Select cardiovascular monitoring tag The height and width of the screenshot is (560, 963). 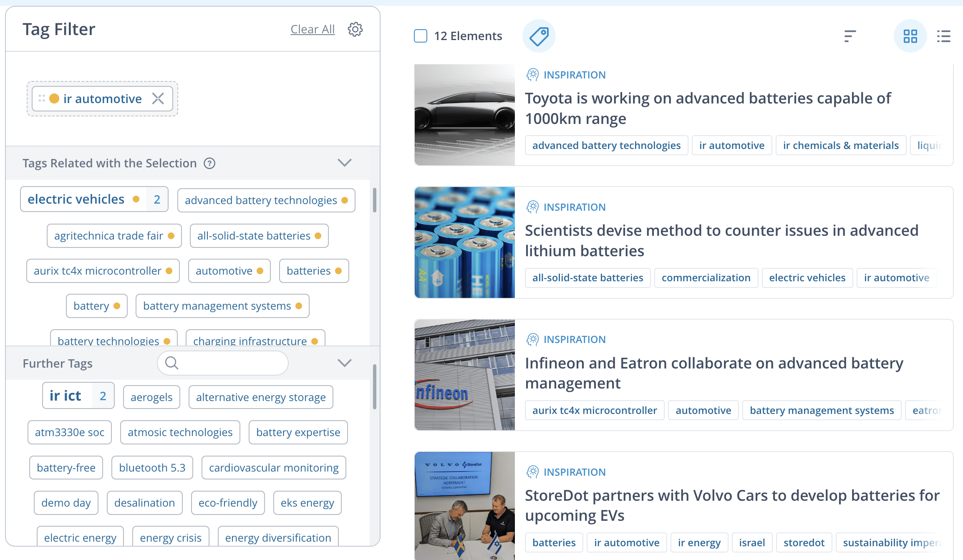point(274,468)
